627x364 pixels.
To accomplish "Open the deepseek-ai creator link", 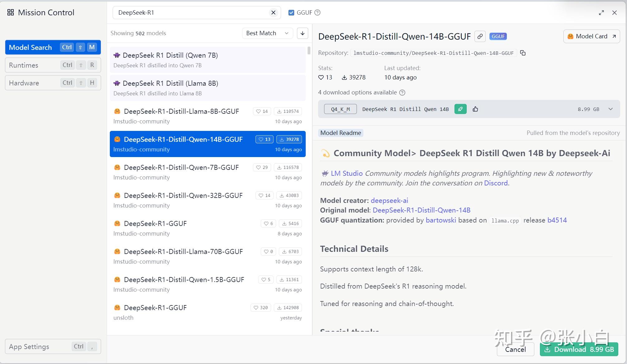I will tap(389, 200).
